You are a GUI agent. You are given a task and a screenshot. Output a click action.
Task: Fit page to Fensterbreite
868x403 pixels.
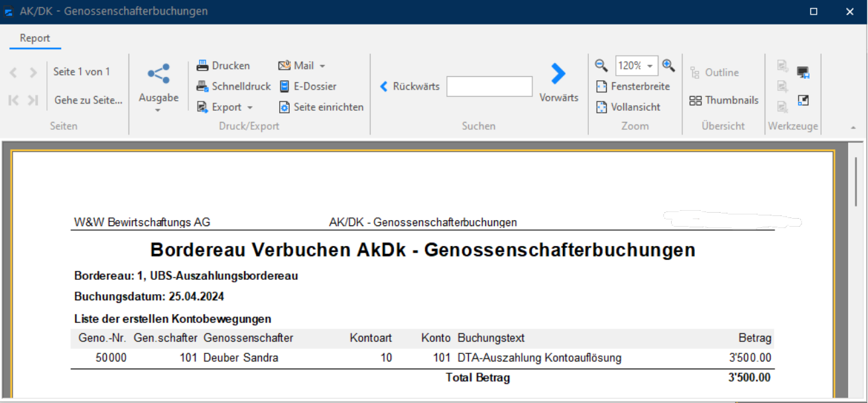tap(633, 86)
